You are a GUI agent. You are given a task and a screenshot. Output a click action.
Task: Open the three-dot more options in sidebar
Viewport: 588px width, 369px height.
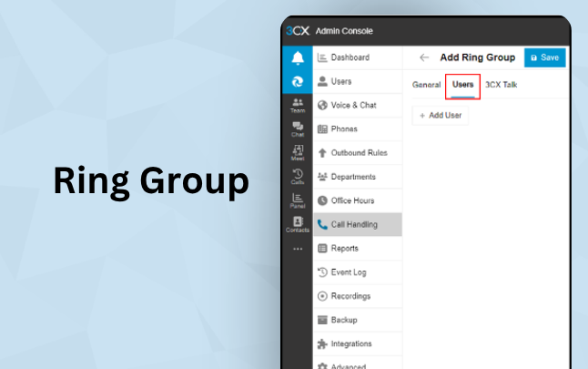(x=298, y=249)
